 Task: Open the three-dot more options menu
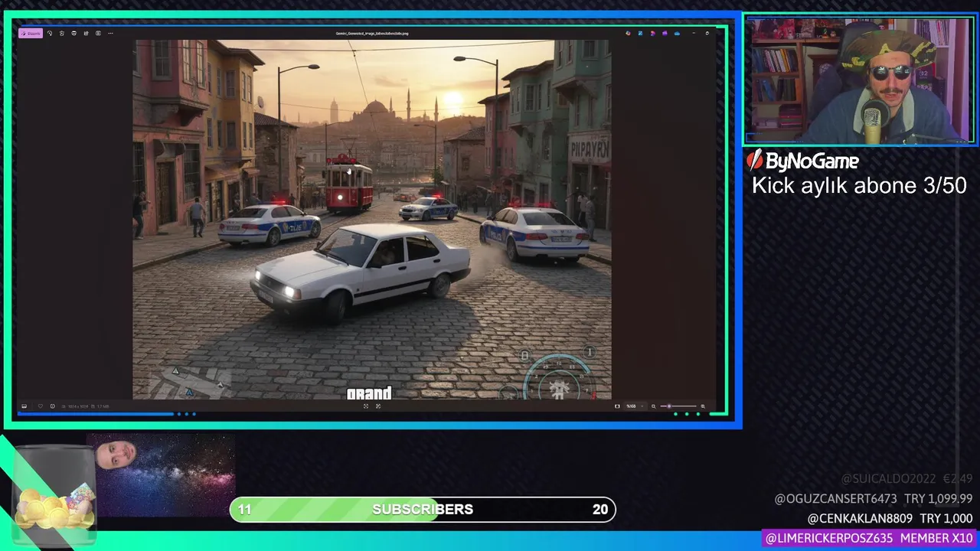coord(110,34)
